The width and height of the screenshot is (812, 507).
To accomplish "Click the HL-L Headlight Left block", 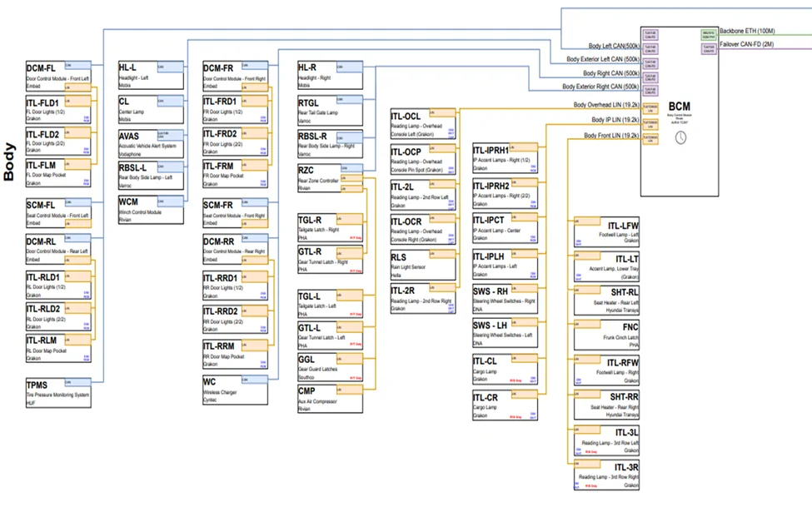I will click(x=151, y=75).
